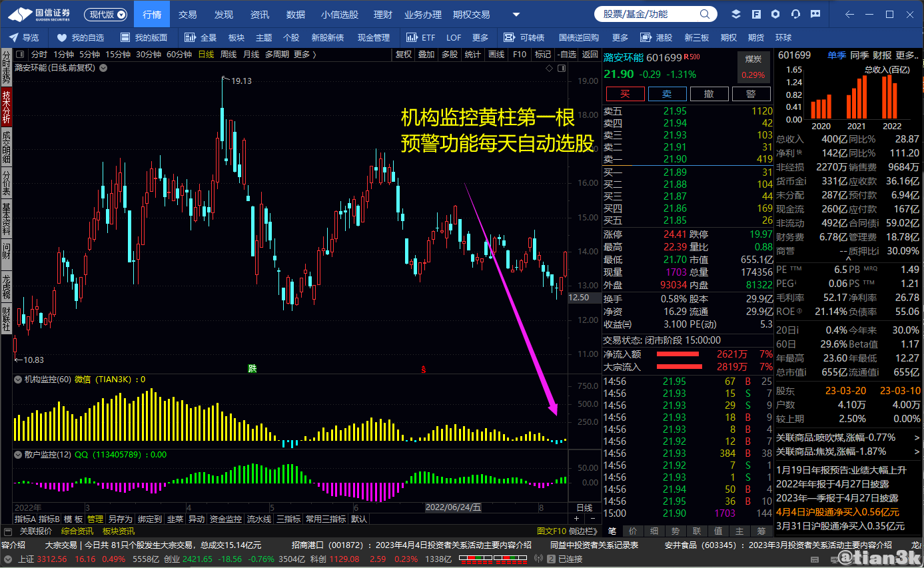Expand 关联商品 喷吹煤 arrow

pos(917,437)
